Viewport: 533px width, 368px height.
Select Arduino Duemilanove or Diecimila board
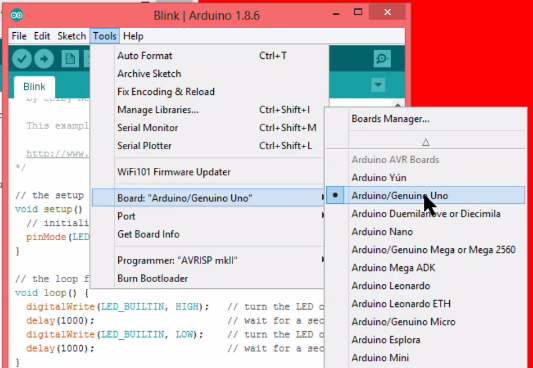[x=426, y=214]
